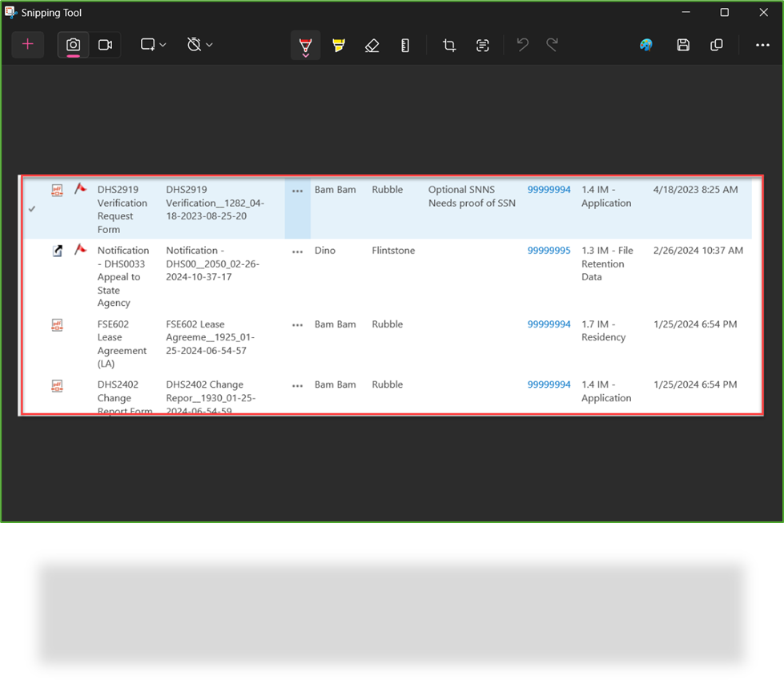Toggle the checkmark on DHS2919 Verification row

tap(32, 209)
